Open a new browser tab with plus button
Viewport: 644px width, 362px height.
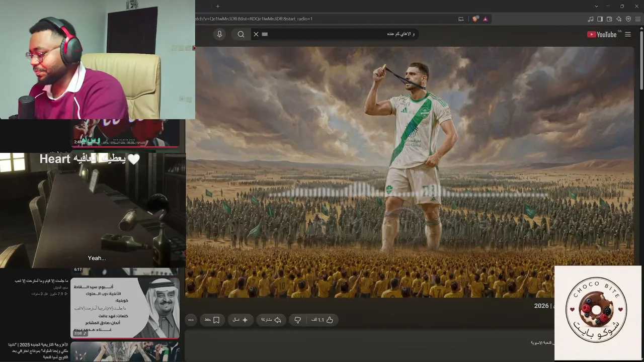pos(218,6)
